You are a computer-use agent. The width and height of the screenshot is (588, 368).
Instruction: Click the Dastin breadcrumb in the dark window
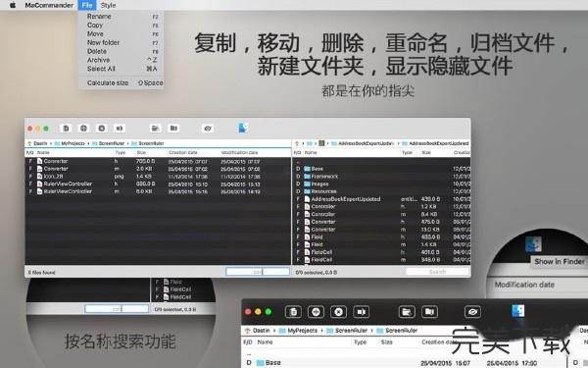point(261,331)
